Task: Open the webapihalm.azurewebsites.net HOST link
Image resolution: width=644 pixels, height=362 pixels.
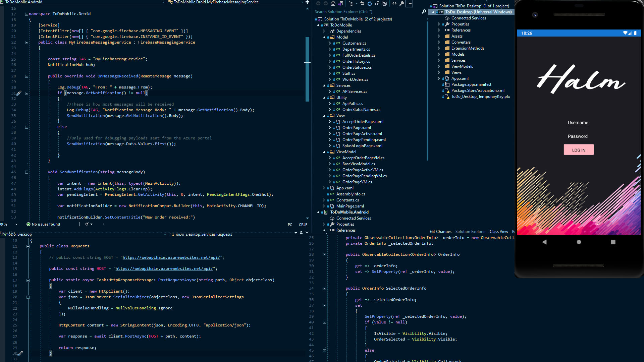Action: pos(164,268)
